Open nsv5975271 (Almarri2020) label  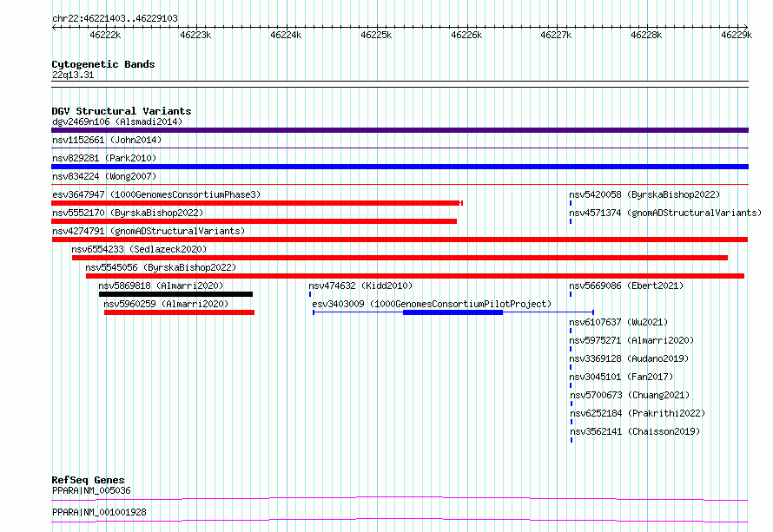[x=631, y=340]
